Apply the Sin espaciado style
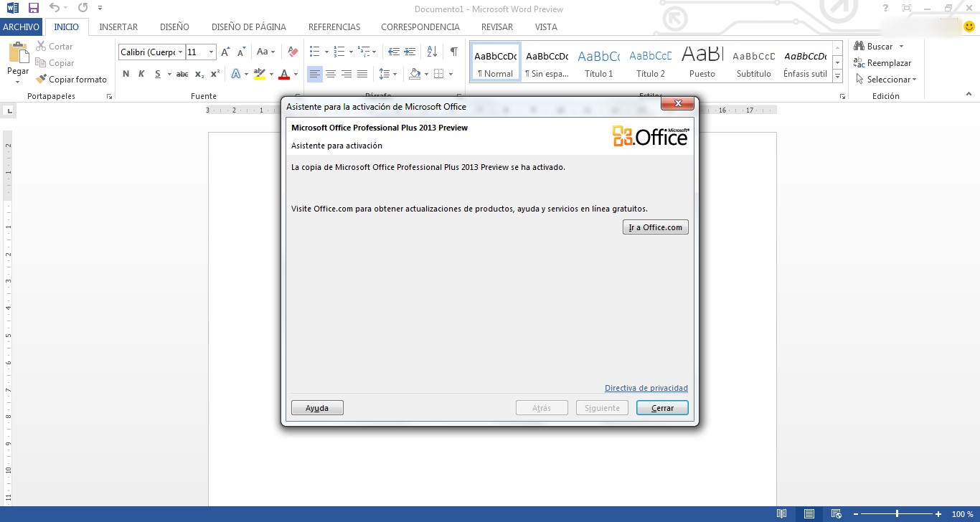Image resolution: width=980 pixels, height=522 pixels. (x=547, y=62)
